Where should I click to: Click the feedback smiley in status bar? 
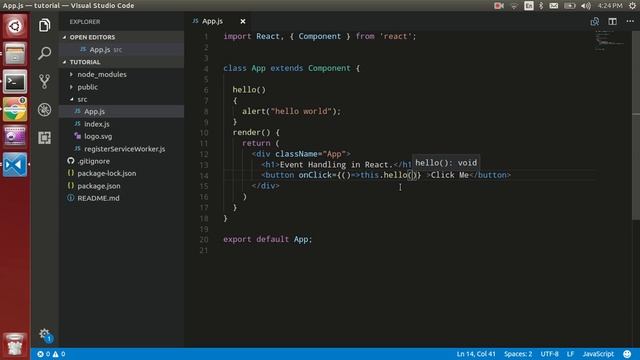(627, 354)
